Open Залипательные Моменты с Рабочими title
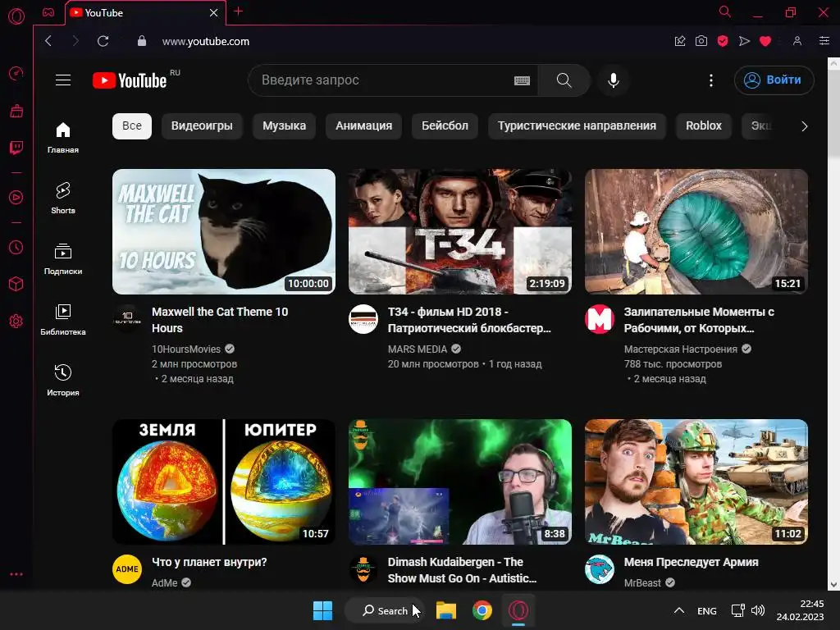 click(x=699, y=320)
